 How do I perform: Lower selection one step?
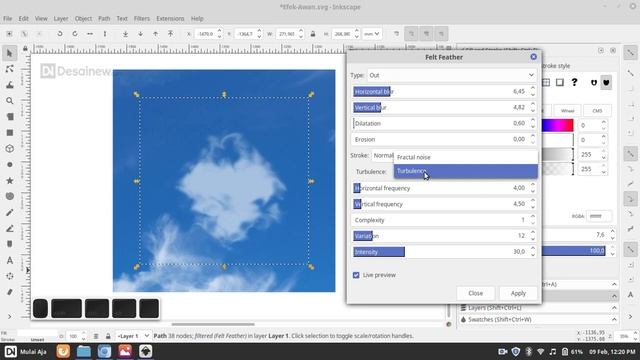(140, 34)
